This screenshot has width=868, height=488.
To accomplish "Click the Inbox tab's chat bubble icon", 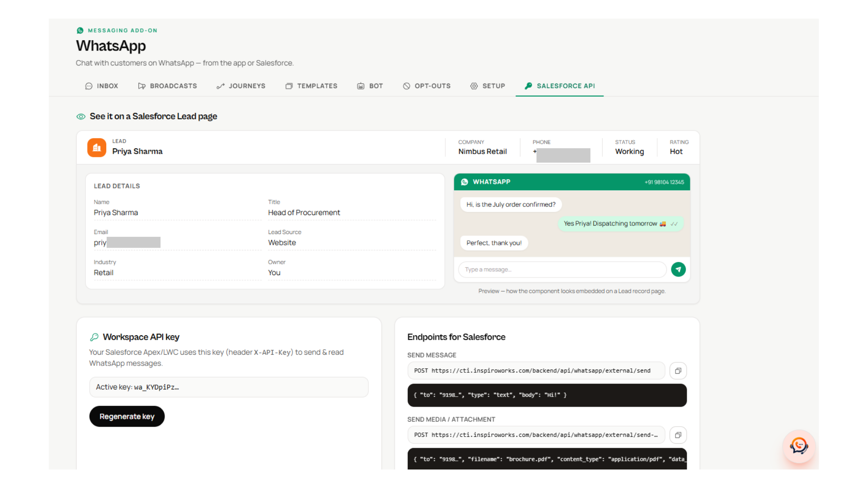I will (x=89, y=86).
